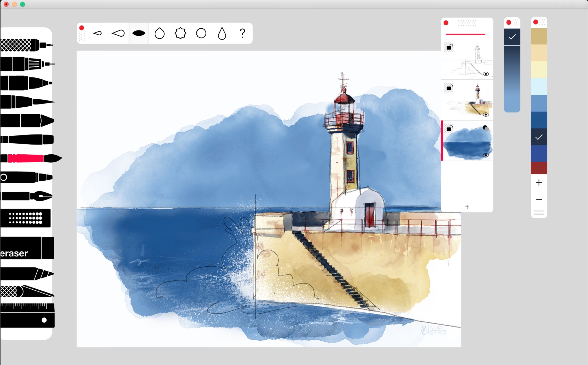
Task: Select the filled oval brush tip
Action: point(139,33)
